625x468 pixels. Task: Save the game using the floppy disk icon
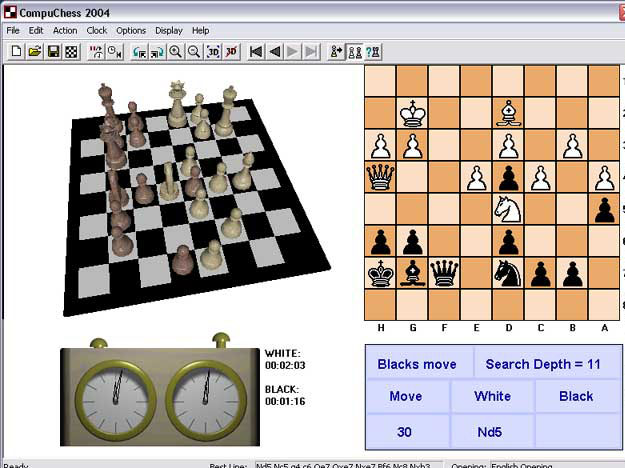pyautogui.click(x=53, y=51)
